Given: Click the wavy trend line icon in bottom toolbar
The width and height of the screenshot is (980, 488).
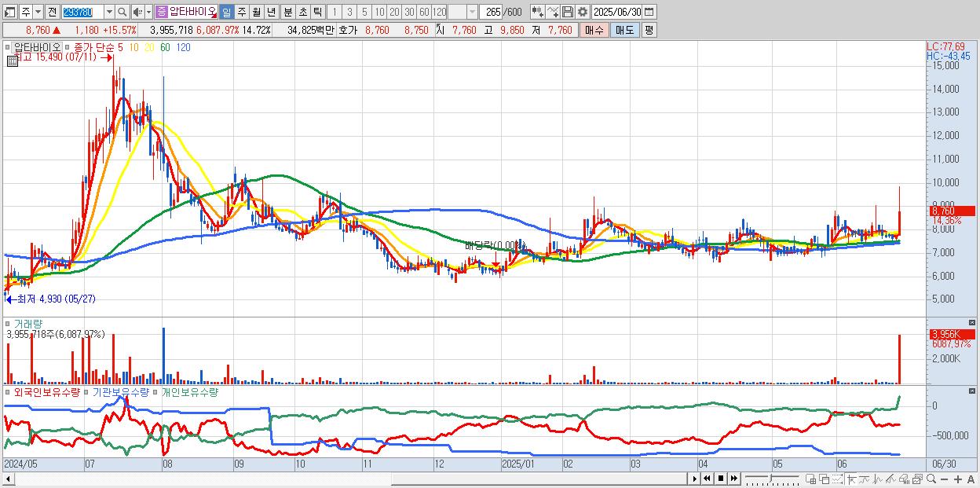Looking at the screenshot, I should pos(865,479).
